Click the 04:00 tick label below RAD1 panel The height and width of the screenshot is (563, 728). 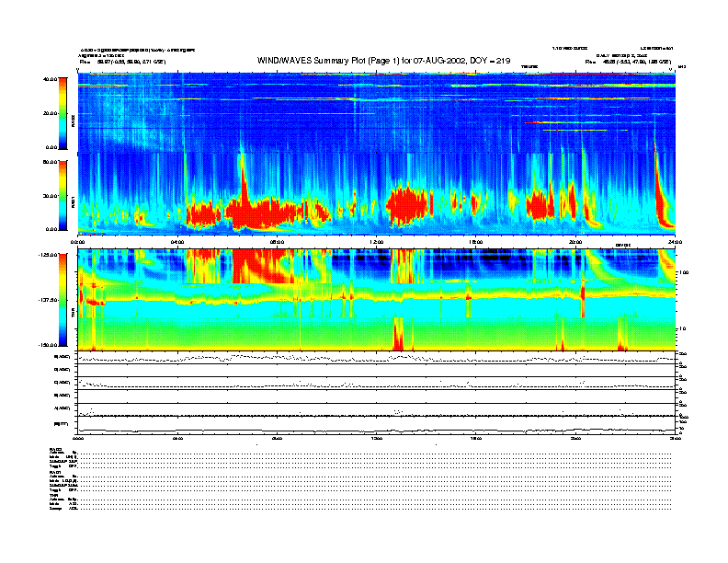pyautogui.click(x=177, y=242)
